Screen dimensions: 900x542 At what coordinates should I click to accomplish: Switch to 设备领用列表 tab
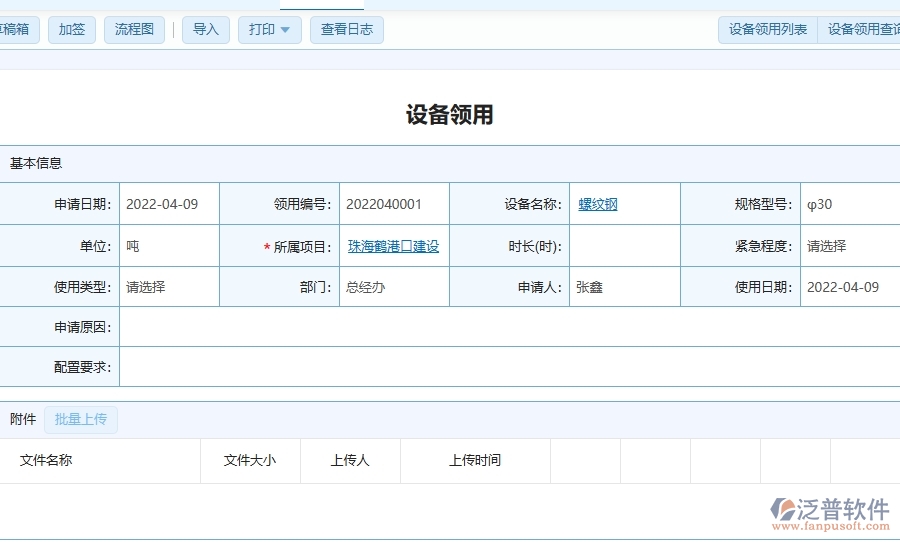tap(768, 30)
